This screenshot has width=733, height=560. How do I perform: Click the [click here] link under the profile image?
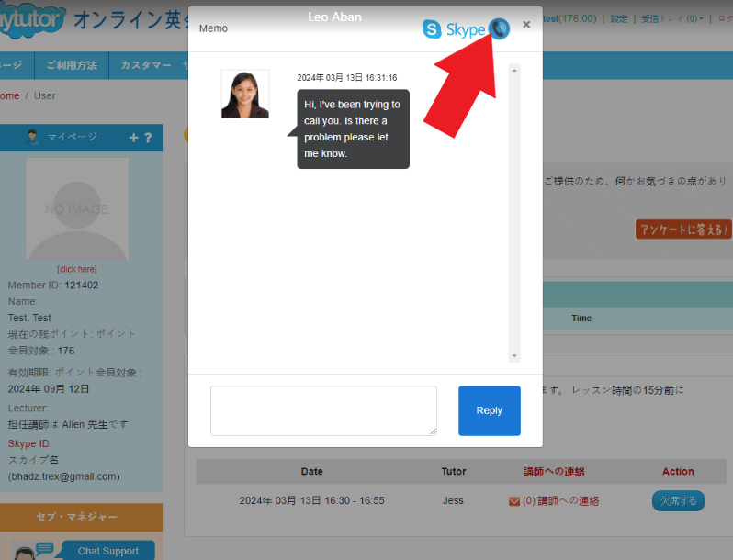76,269
